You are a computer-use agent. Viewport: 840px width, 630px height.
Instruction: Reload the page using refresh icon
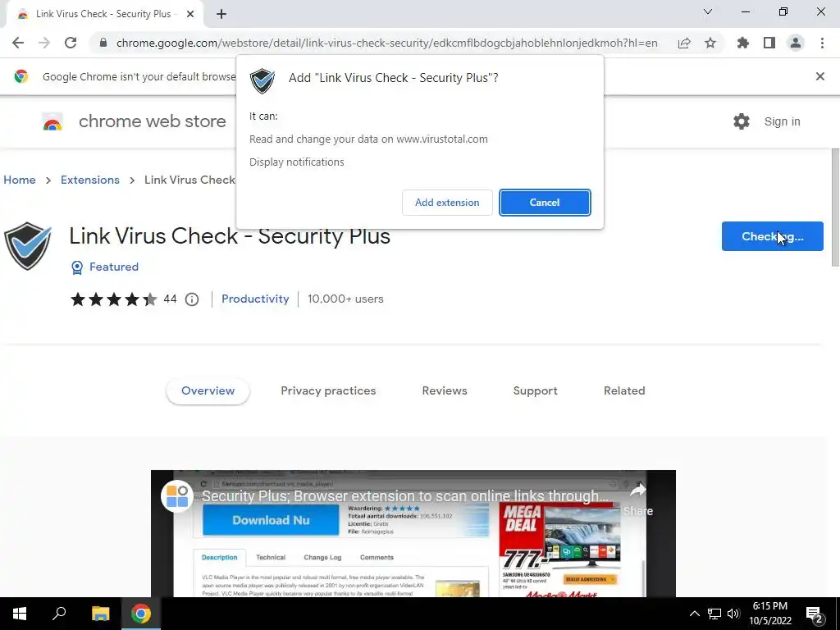[x=71, y=43]
